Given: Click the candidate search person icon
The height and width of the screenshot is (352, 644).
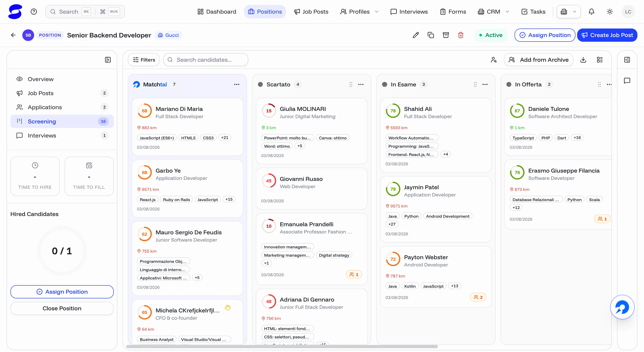Looking at the screenshot, I should click(493, 60).
